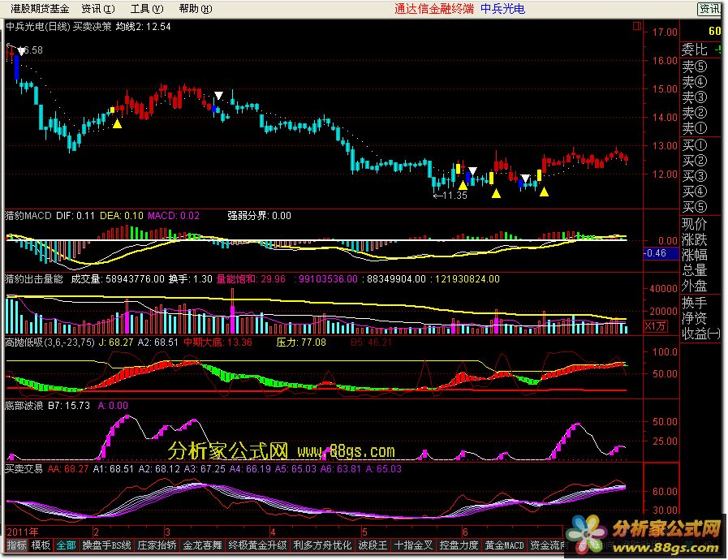Switch to the 操盘手BS线 indicator tab
Image resolution: width=728 pixels, height=560 pixels.
(106, 545)
